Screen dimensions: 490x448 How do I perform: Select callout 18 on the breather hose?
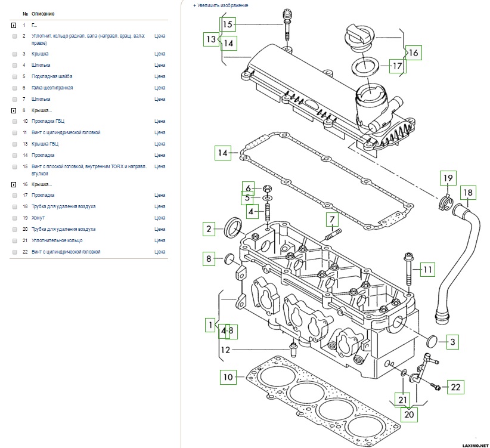469,192
